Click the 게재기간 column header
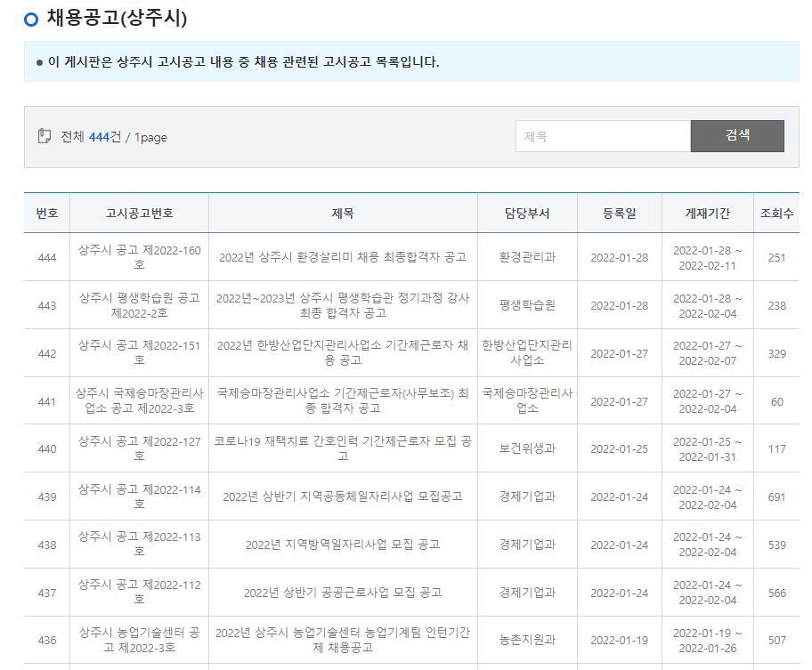 click(708, 214)
